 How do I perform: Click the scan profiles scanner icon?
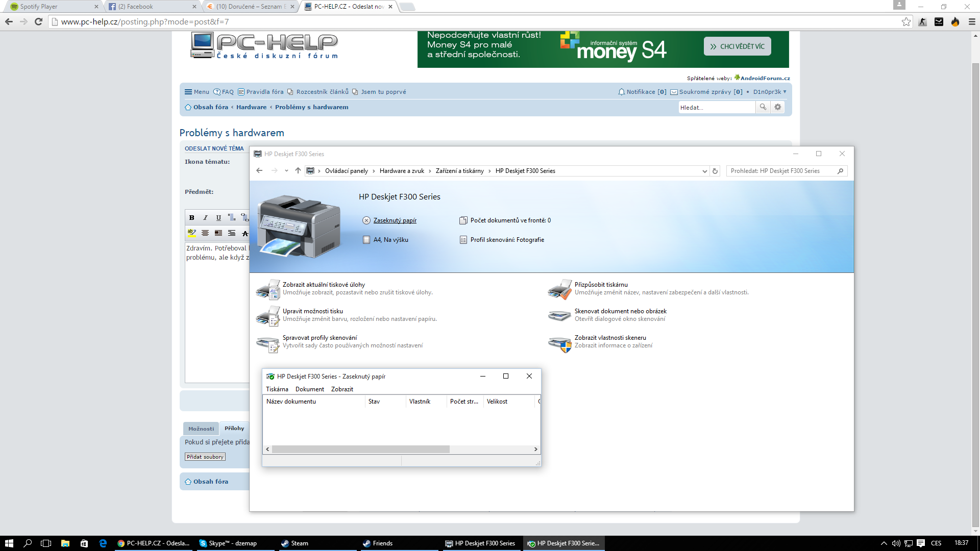click(x=268, y=344)
